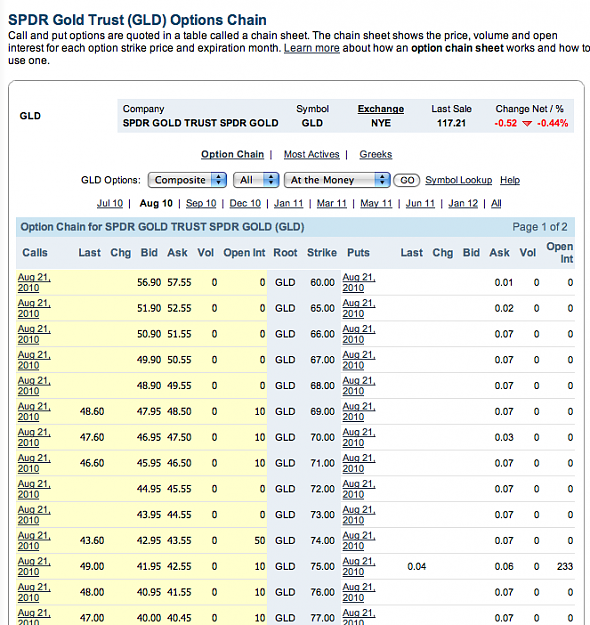The width and height of the screenshot is (590, 625).
Task: Select the Sep 10 expiration month
Action: click(x=201, y=203)
